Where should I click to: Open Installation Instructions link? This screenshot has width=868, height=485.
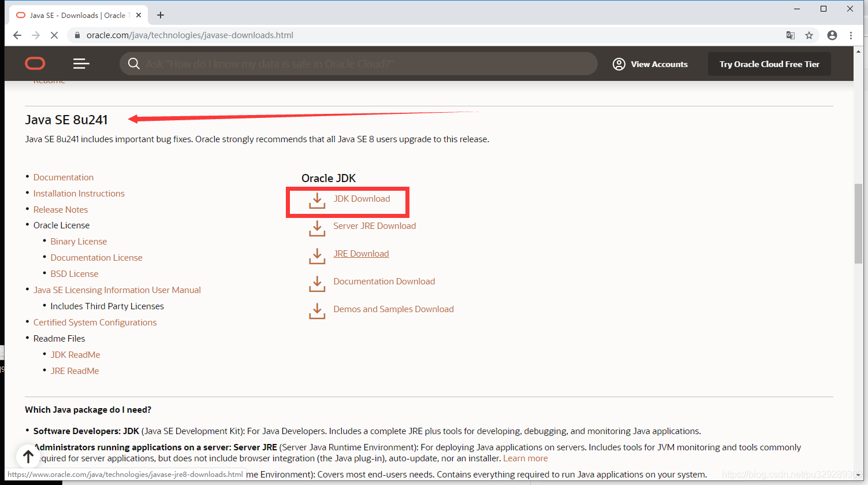coord(79,194)
